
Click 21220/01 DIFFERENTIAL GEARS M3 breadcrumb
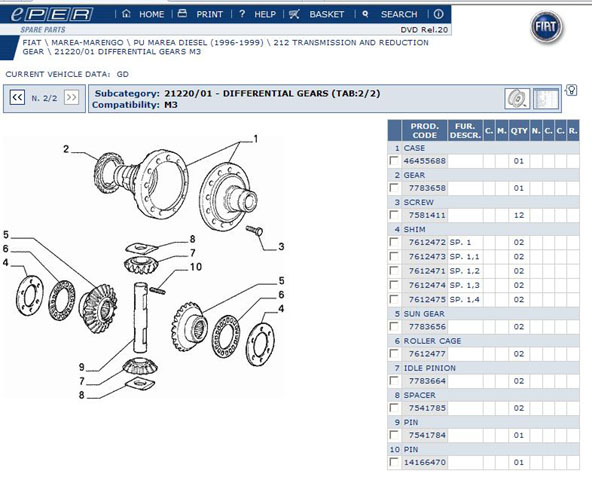pos(128,52)
